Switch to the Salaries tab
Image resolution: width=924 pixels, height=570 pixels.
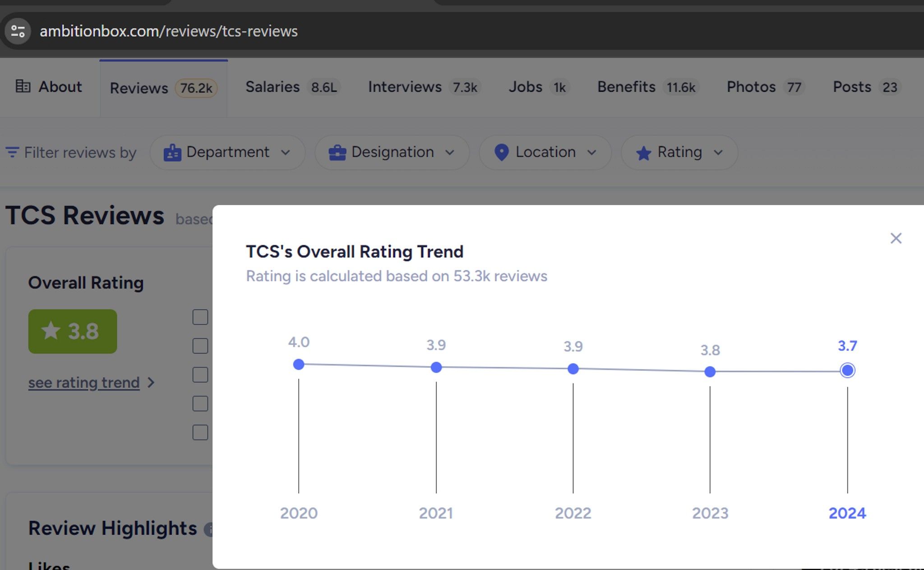click(273, 87)
